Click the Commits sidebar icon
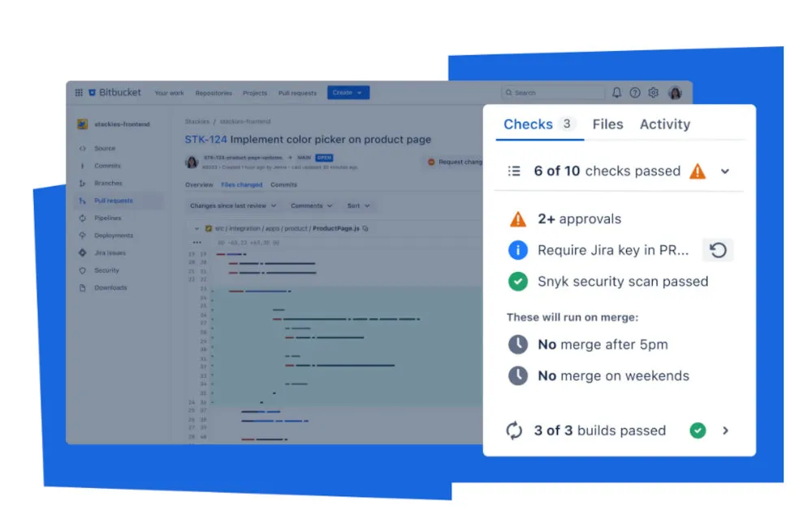The height and width of the screenshot is (532, 812). [82, 166]
